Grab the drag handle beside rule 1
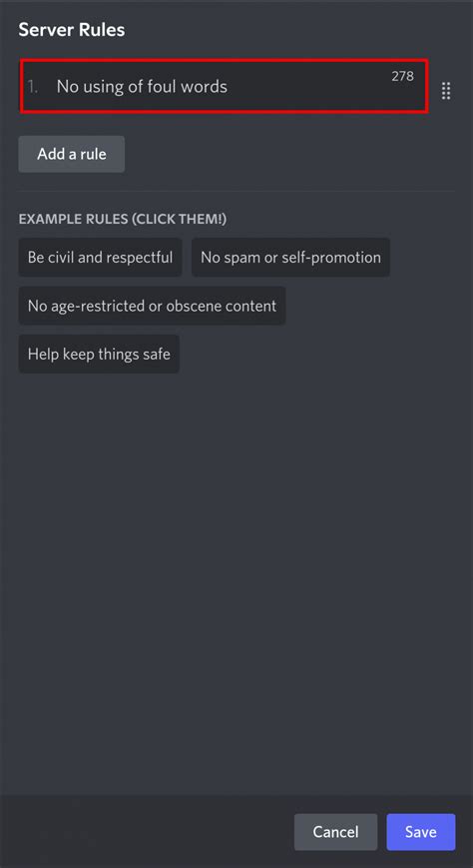The height and width of the screenshot is (868, 473). coord(446,91)
